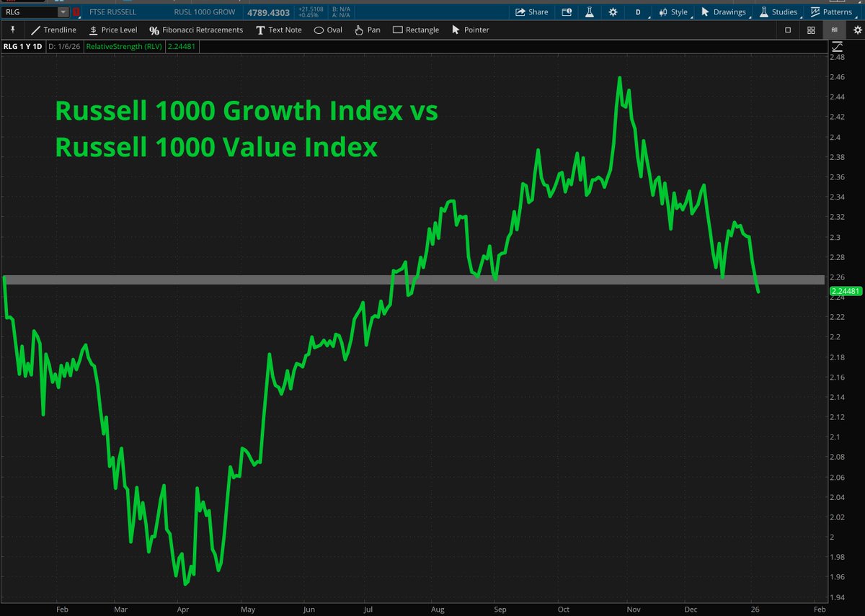Open the Share chart option

(531, 12)
